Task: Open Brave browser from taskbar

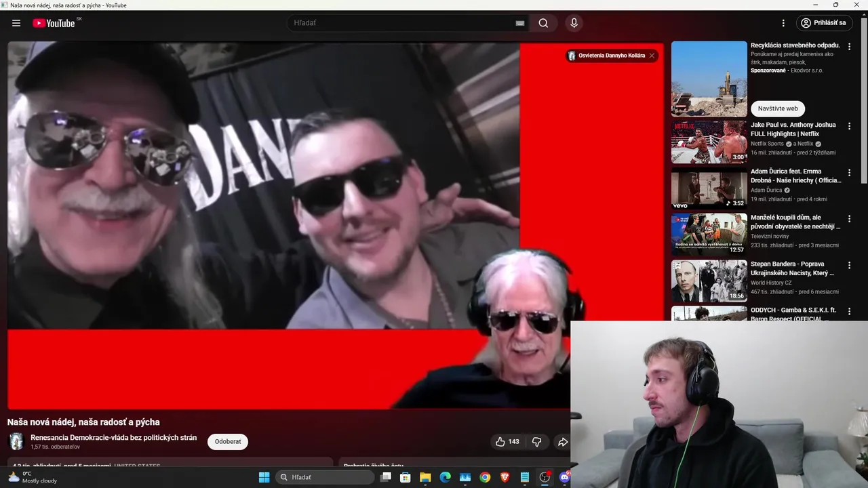Action: pyautogui.click(x=505, y=477)
